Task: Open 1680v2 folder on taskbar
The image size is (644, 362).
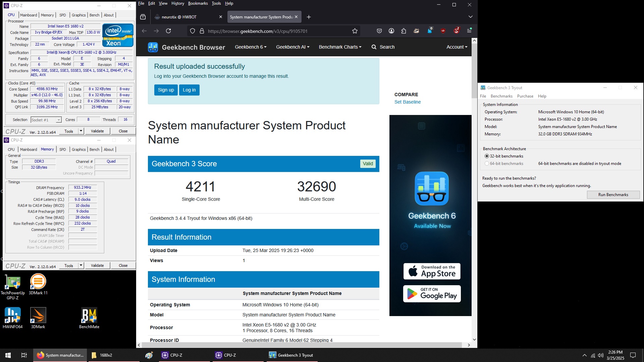Action: point(113,355)
